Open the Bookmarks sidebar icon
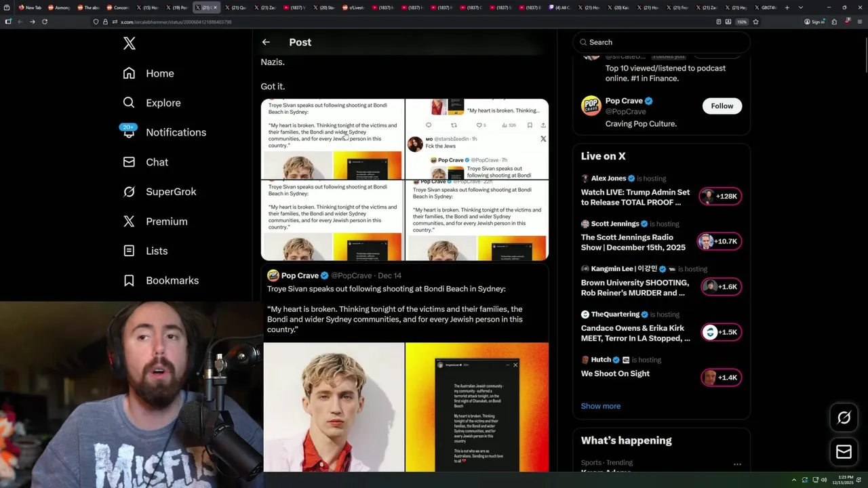The image size is (868, 488). pyautogui.click(x=129, y=280)
